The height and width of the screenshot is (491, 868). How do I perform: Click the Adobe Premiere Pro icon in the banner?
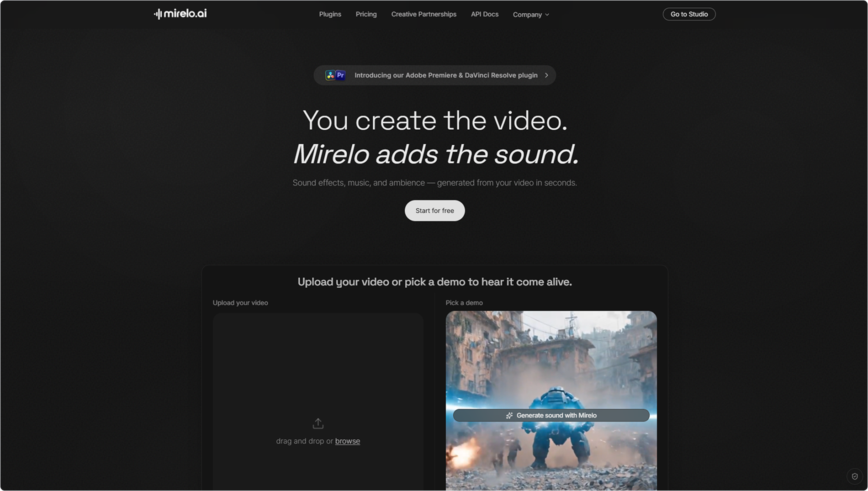340,74
